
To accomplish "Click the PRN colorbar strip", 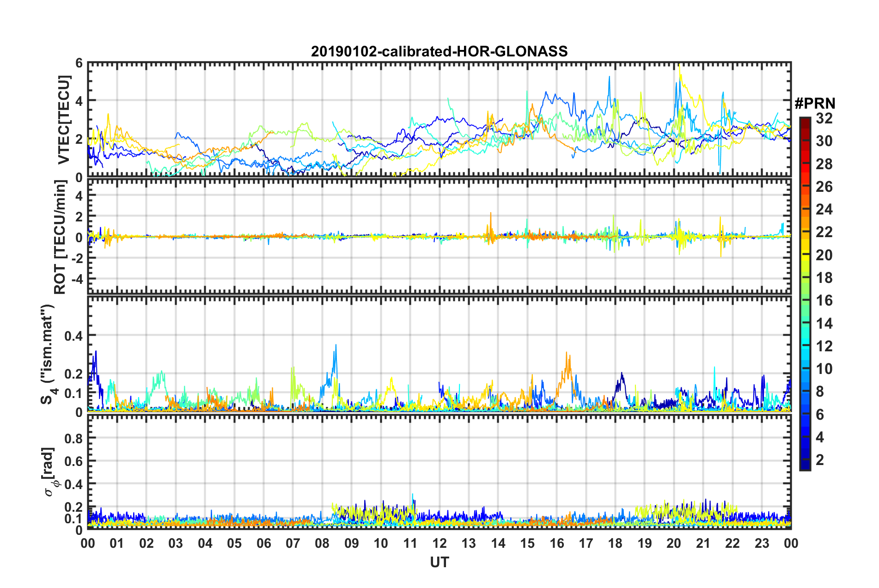I will 805,294.
